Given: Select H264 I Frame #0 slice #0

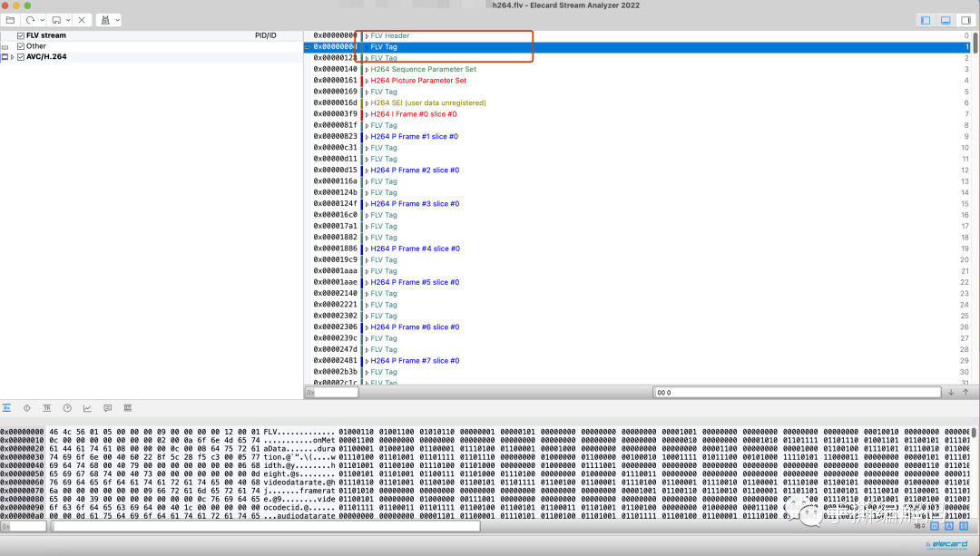Looking at the screenshot, I should [414, 114].
